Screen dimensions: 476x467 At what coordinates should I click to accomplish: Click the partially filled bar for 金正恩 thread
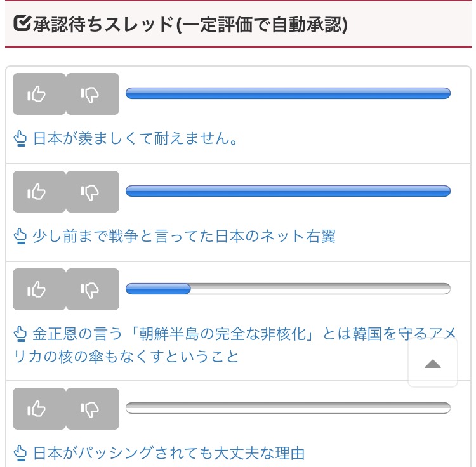click(288, 289)
